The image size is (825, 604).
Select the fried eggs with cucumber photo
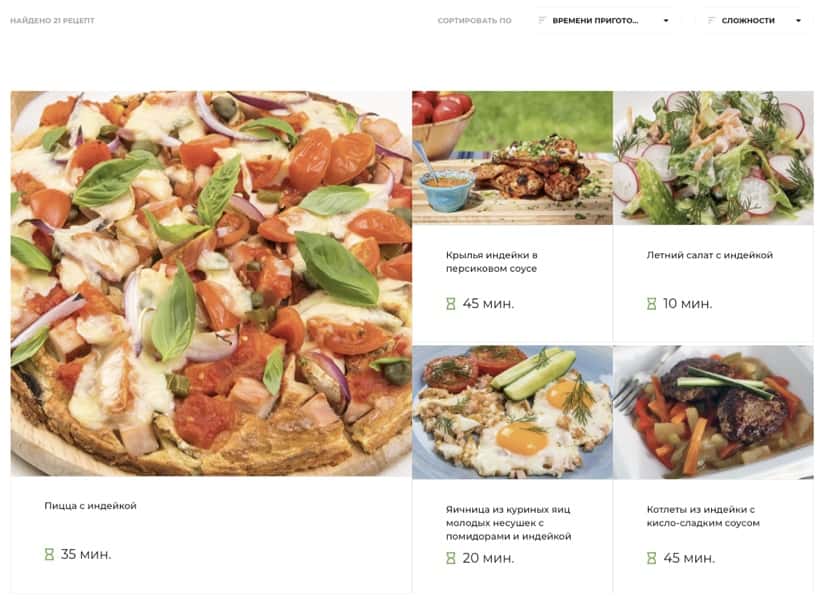[x=512, y=412]
